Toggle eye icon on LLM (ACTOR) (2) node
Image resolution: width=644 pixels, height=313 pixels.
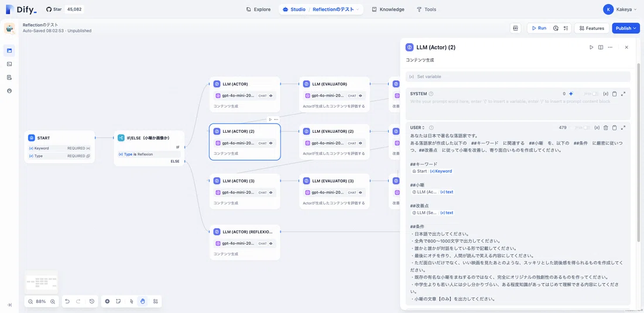pyautogui.click(x=271, y=143)
